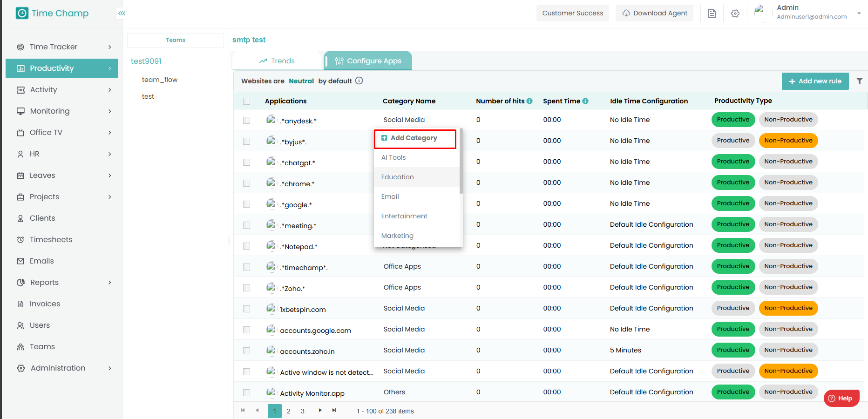
Task: Click the Download Agent button
Action: [654, 13]
